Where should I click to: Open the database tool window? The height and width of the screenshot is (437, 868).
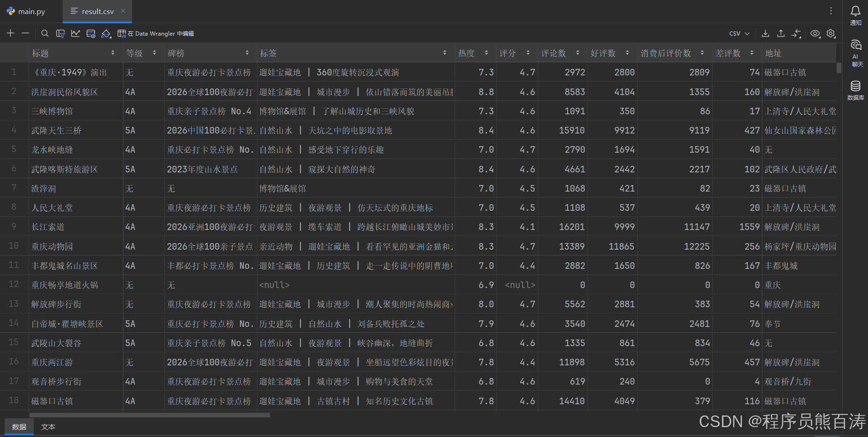click(x=855, y=90)
